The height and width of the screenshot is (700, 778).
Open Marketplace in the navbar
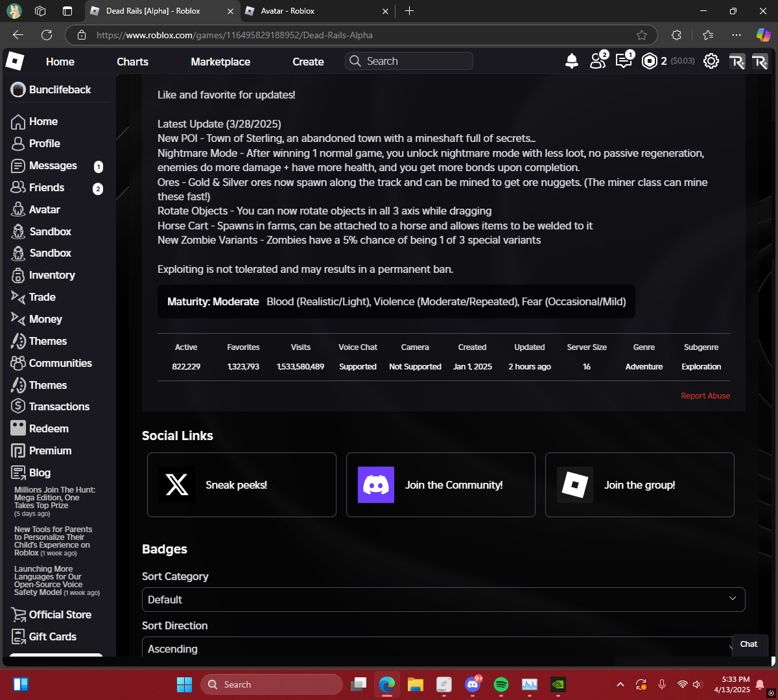pyautogui.click(x=220, y=62)
